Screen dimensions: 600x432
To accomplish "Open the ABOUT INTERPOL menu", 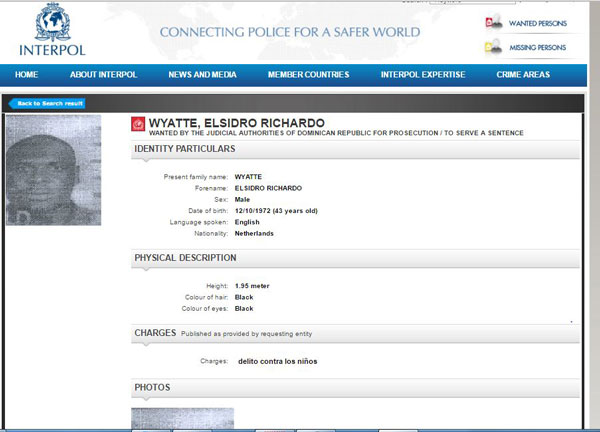I will [x=103, y=75].
